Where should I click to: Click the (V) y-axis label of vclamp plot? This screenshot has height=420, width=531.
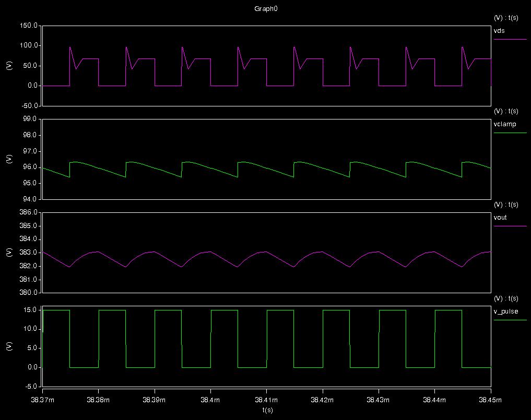(9, 159)
